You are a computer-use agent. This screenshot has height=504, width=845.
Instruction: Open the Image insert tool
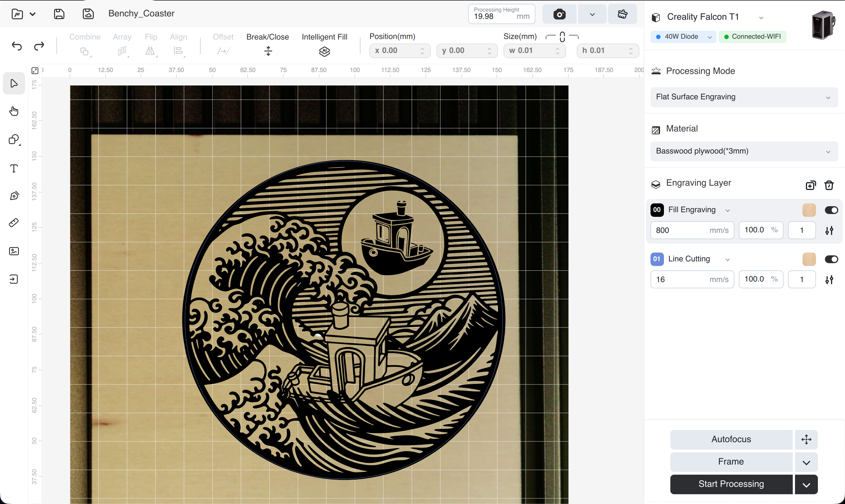14,251
